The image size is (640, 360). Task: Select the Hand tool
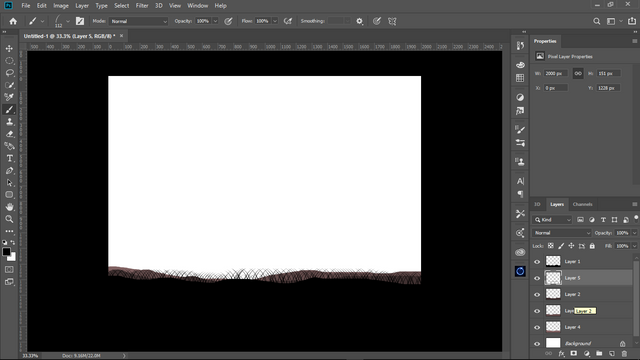point(9,207)
